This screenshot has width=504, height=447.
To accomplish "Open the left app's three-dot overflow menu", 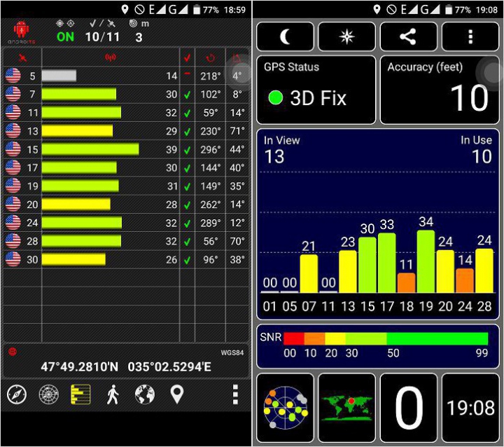I will tap(235, 394).
